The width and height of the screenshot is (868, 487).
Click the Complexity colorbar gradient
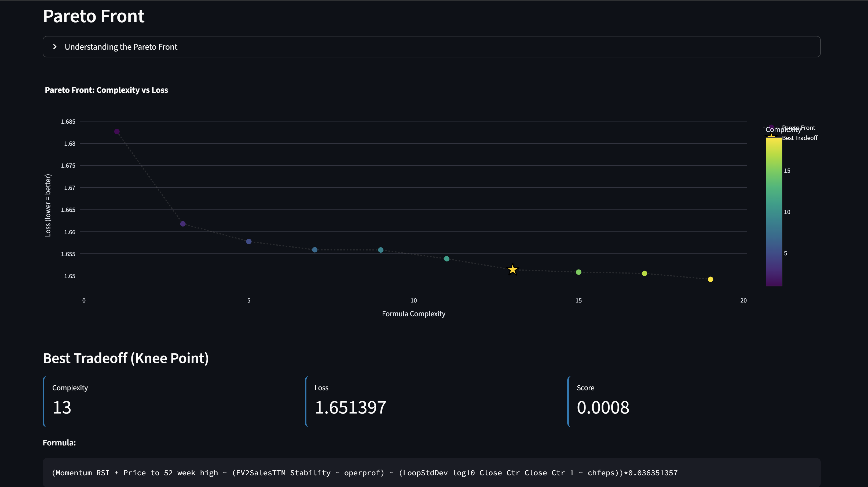(x=774, y=212)
